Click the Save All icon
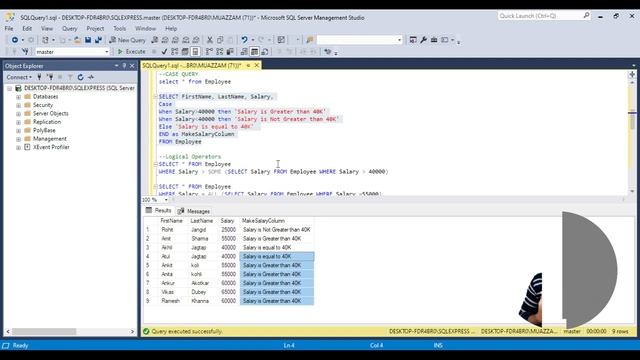The height and width of the screenshot is (360, 640). pyautogui.click(x=98, y=40)
